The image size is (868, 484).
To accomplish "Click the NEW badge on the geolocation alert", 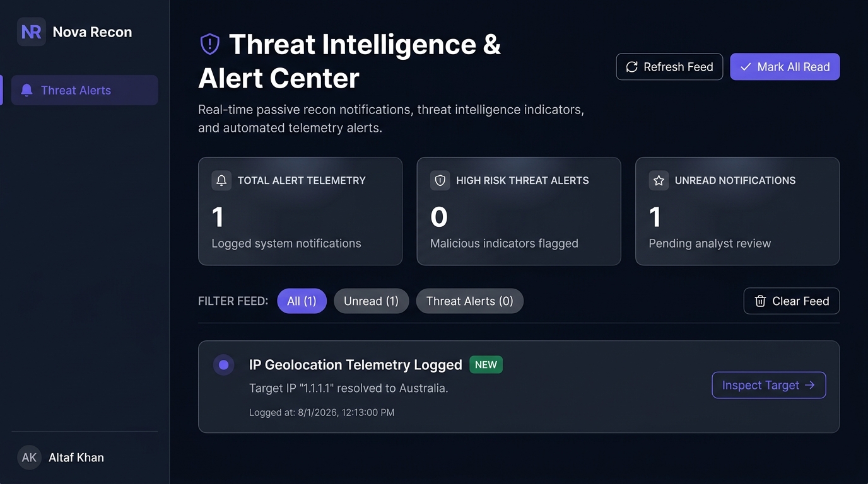I will point(486,365).
